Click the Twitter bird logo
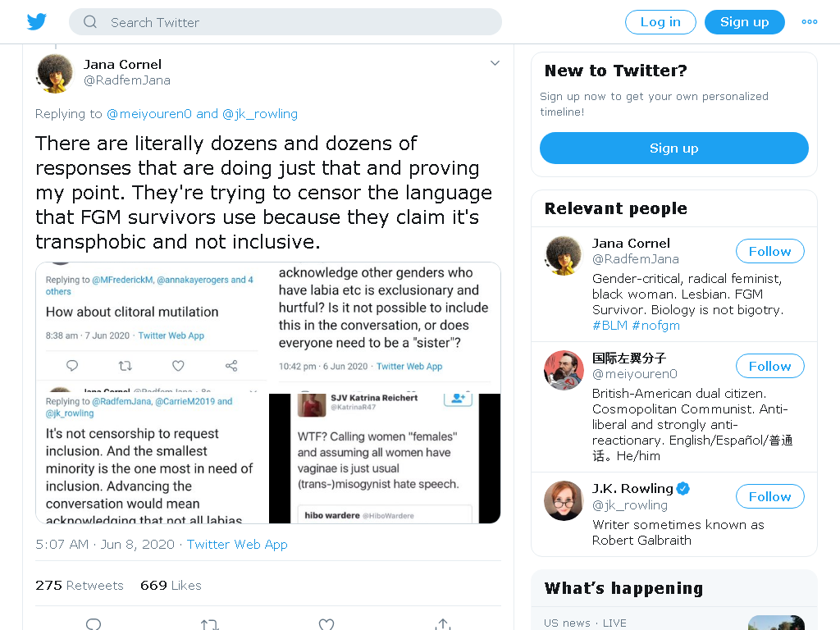The height and width of the screenshot is (630, 840). [x=36, y=22]
